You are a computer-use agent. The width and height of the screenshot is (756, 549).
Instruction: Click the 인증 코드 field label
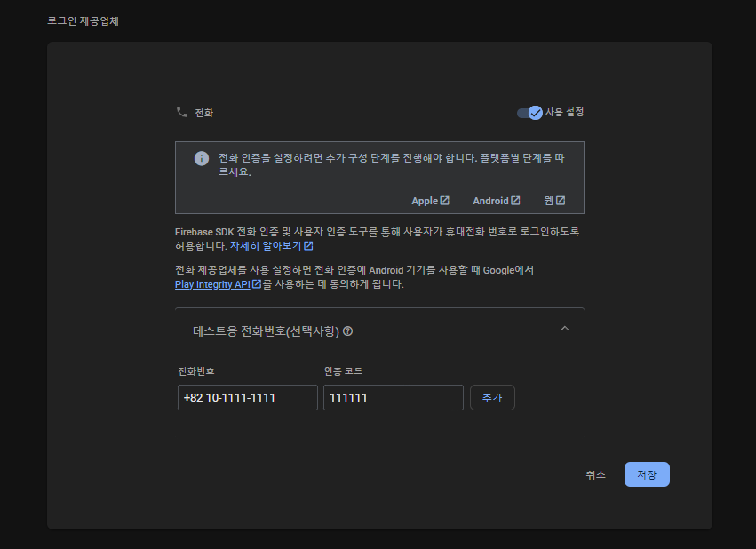pyautogui.click(x=343, y=371)
